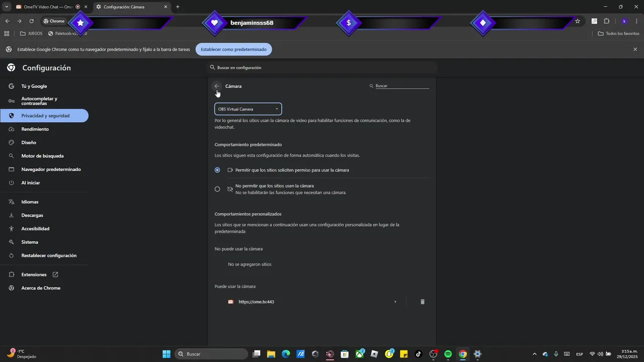Click the browser back arrow

(x=7, y=21)
